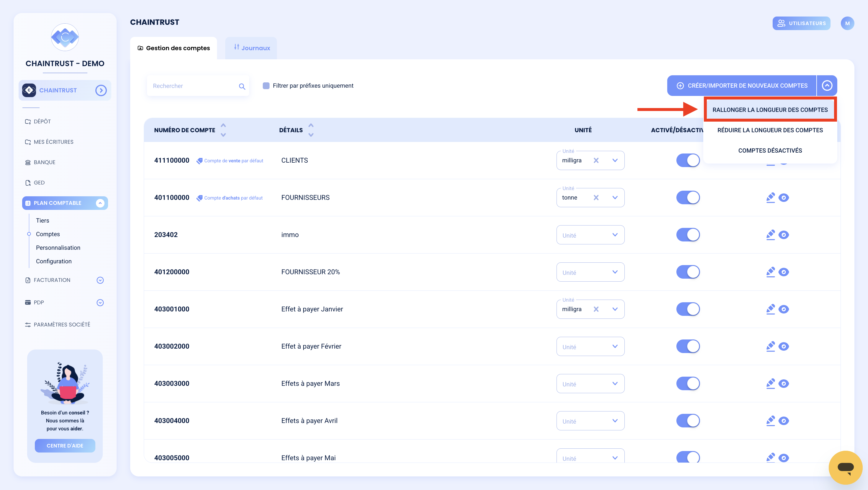This screenshot has width=868, height=490.
Task: Edit account 401100000 with pencil icon
Action: coord(770,197)
